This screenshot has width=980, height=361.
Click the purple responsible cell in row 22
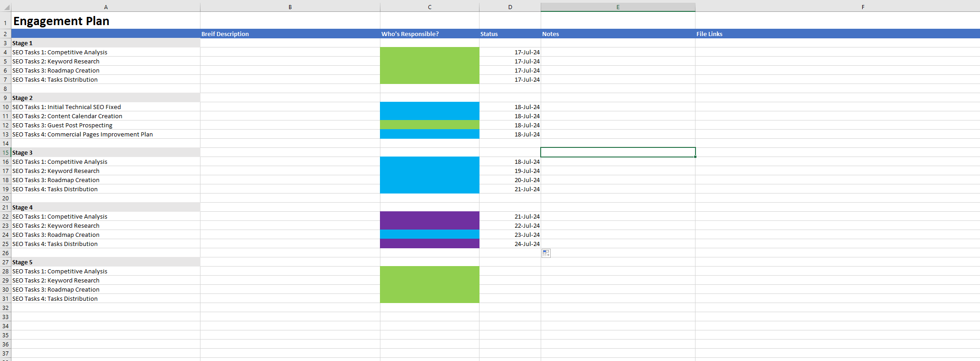pos(430,216)
